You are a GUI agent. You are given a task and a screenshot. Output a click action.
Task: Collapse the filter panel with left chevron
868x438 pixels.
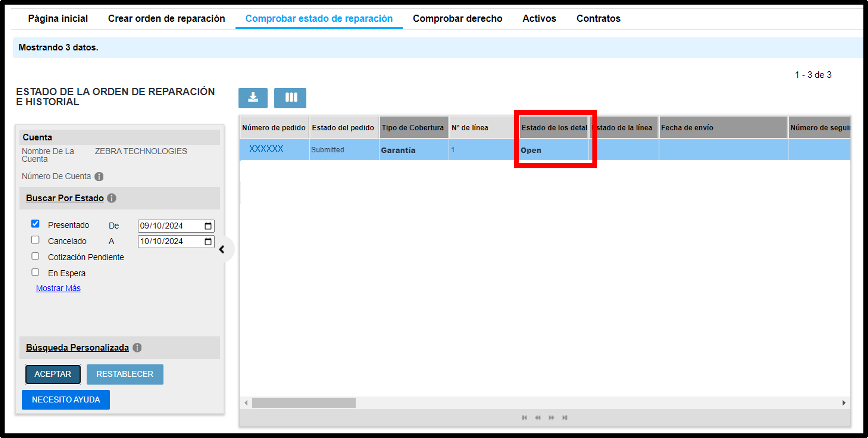point(222,249)
